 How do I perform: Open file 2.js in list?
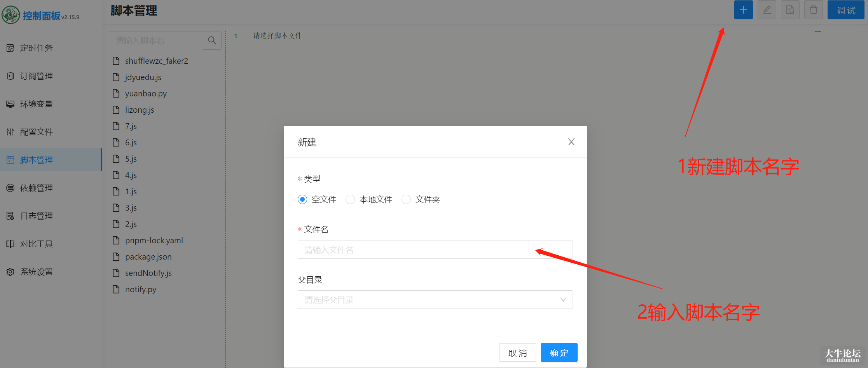131,224
